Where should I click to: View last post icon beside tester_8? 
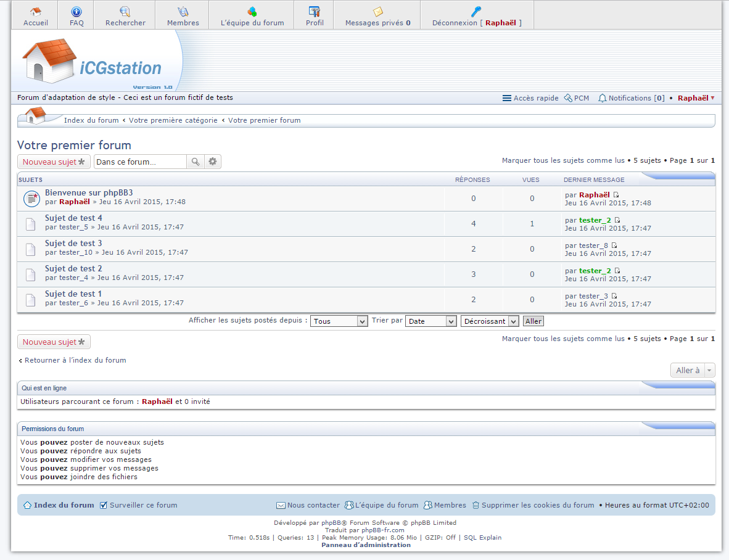click(614, 245)
